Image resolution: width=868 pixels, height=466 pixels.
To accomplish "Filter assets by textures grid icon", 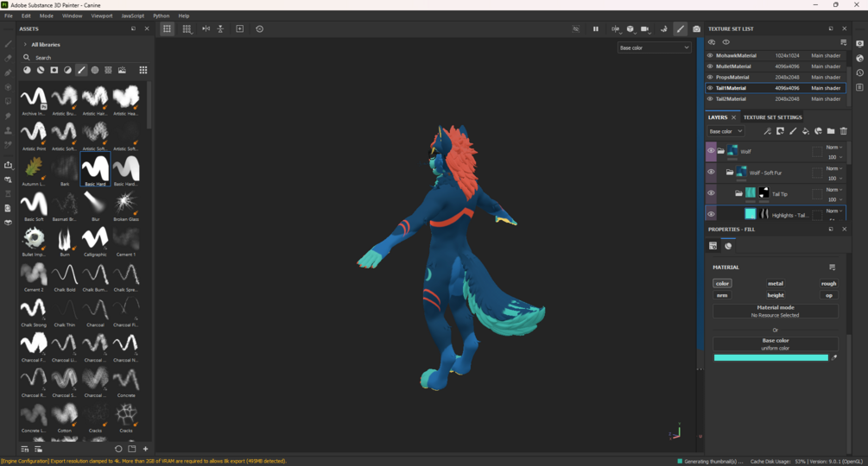I will tap(109, 70).
